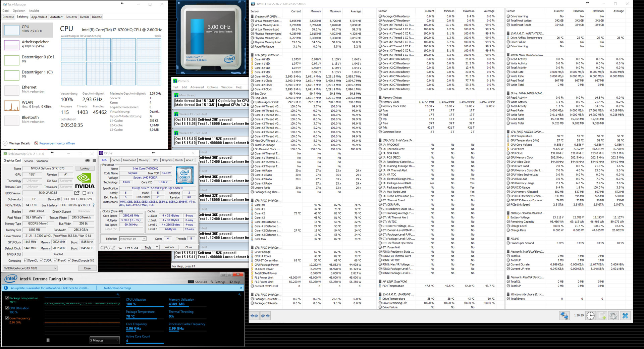Image resolution: width=644 pixels, height=349 pixels.
Task: Click HWiNFO shrink columns arrows icon
Action: pos(265,315)
